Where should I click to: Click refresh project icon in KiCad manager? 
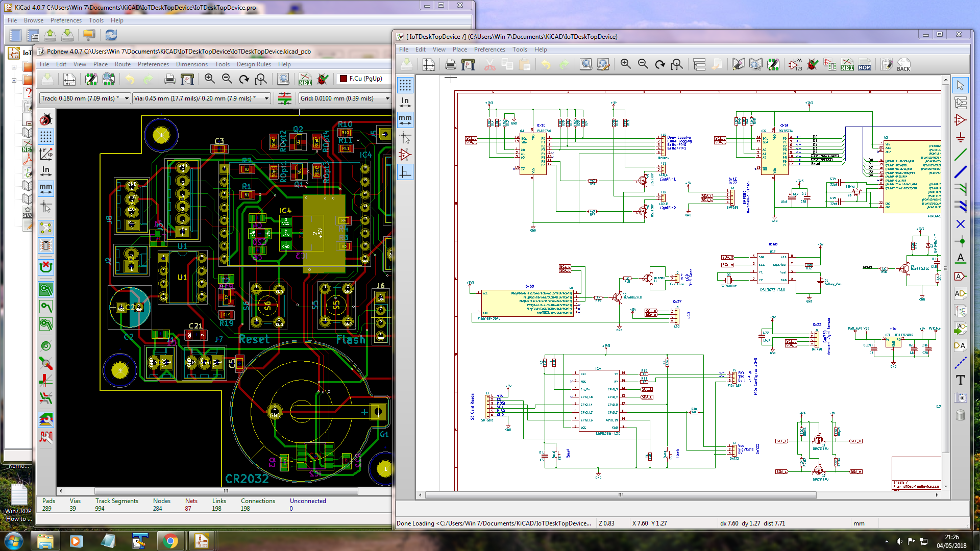point(111,35)
